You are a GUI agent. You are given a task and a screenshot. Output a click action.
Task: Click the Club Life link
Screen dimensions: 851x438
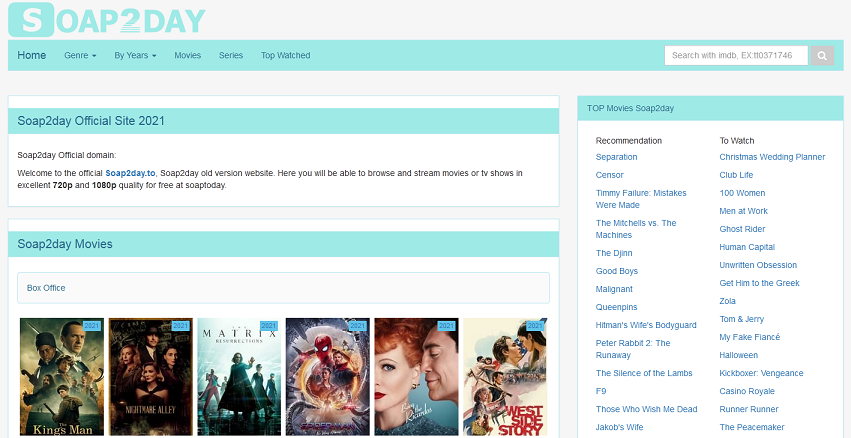pyautogui.click(x=736, y=175)
